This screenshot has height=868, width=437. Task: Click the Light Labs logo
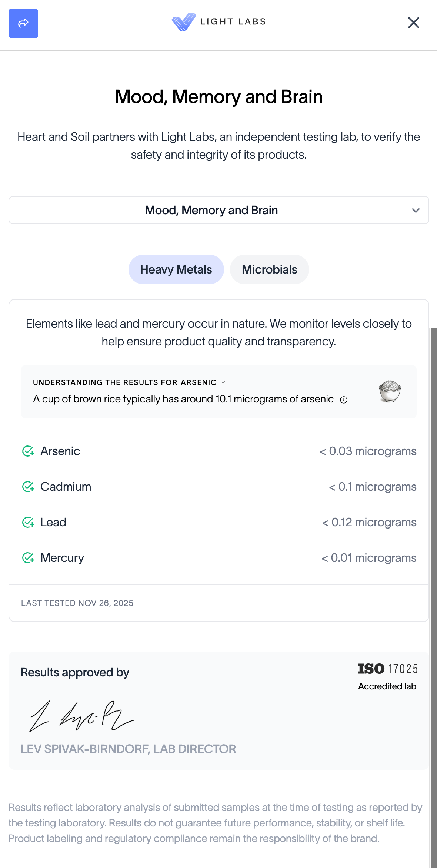point(218,22)
